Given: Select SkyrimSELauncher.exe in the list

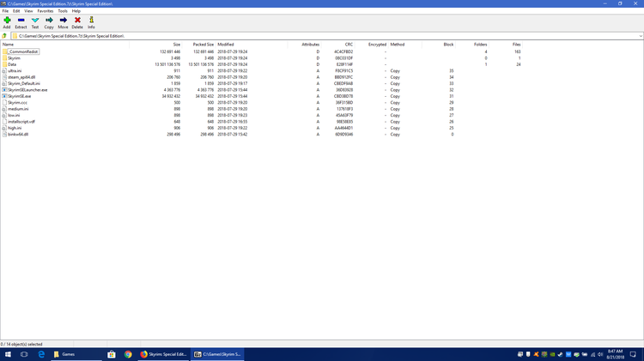Looking at the screenshot, I should coord(27,90).
